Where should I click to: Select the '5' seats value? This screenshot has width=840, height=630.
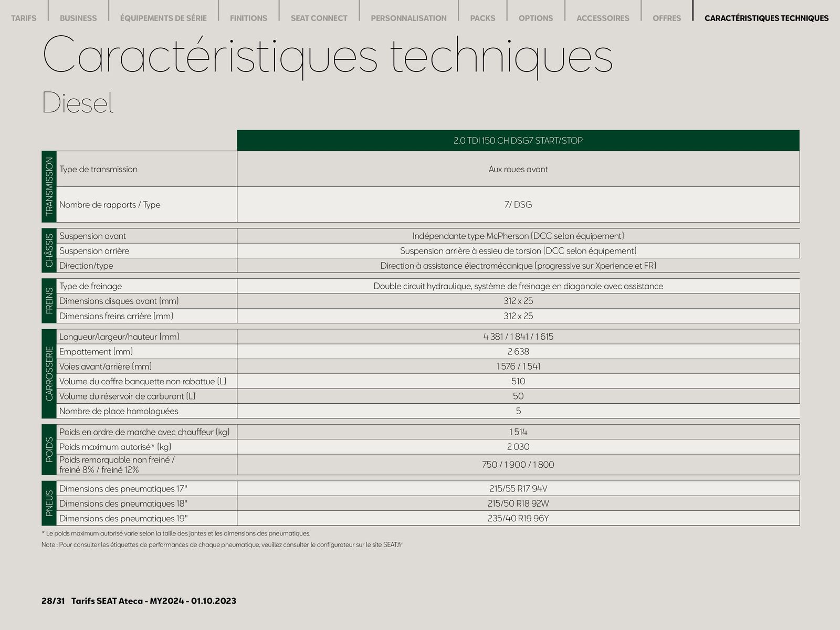point(518,411)
